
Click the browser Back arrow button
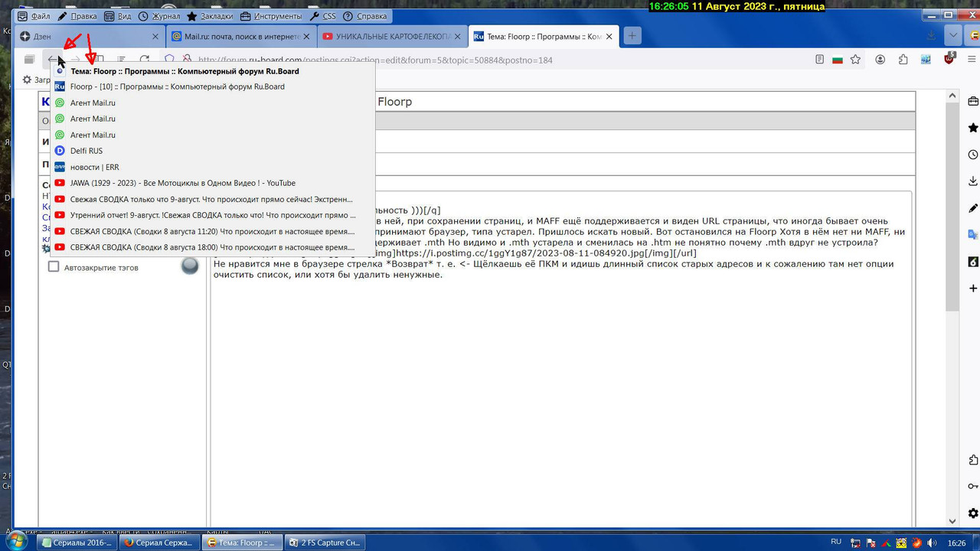pos(53,59)
